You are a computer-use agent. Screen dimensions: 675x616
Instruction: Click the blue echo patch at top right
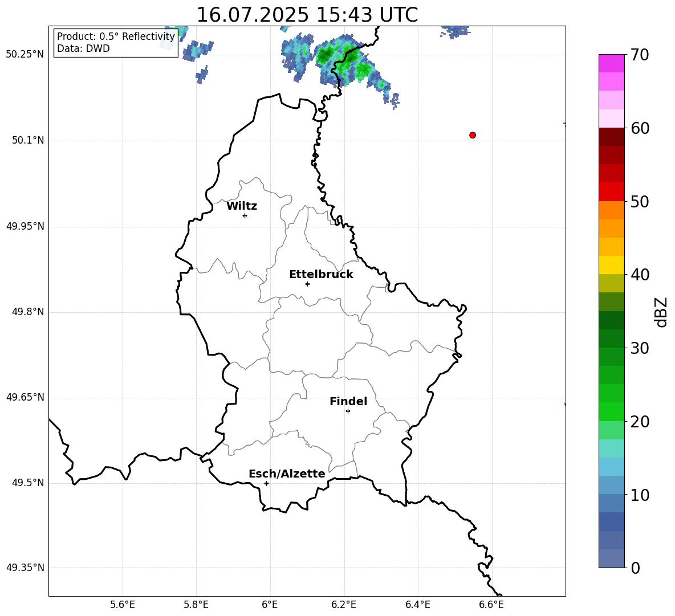pyautogui.click(x=456, y=31)
